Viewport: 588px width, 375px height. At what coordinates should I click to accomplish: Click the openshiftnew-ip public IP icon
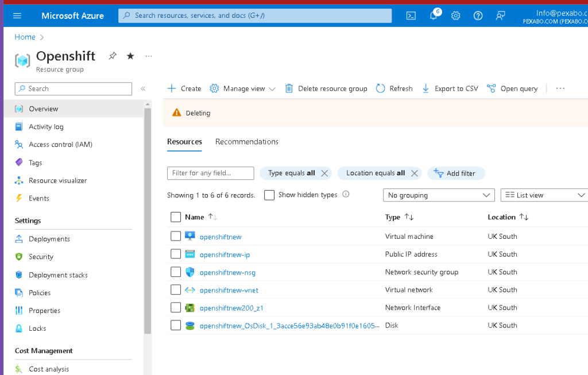[190, 254]
